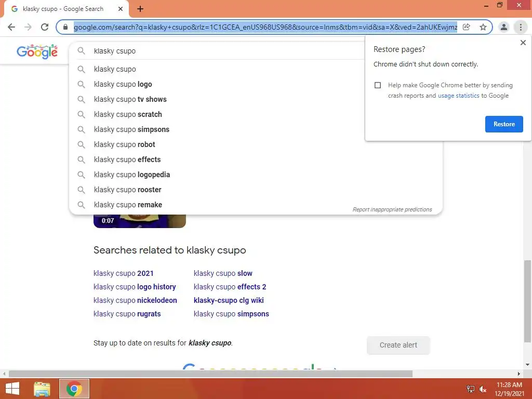The image size is (532, 399).
Task: Click the vertical scrollbar thumb
Action: 527,301
